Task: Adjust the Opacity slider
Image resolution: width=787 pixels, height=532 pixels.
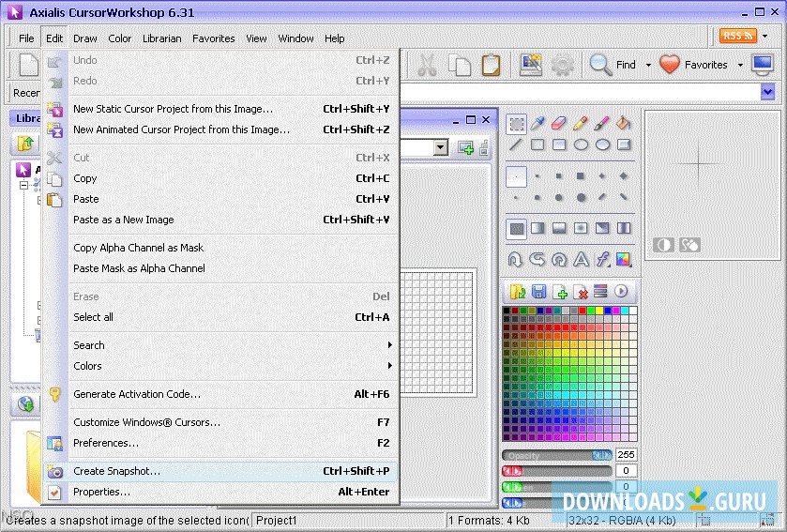Action: (557, 456)
